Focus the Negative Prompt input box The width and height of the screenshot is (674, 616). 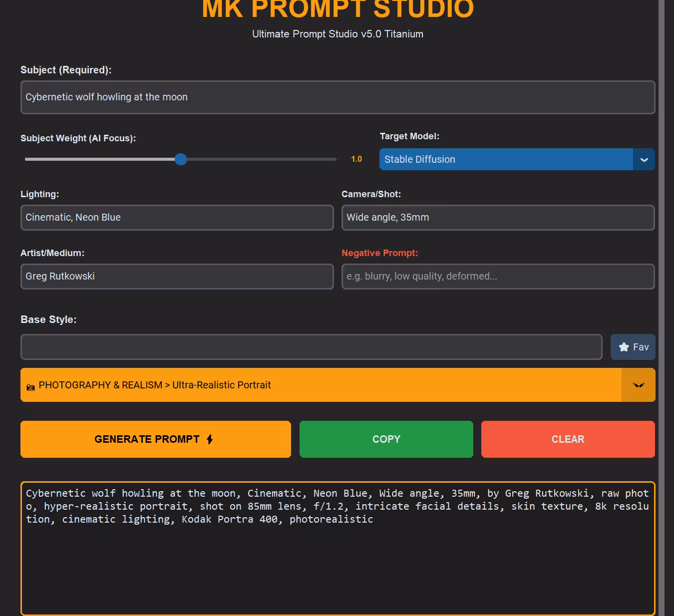[x=498, y=277]
